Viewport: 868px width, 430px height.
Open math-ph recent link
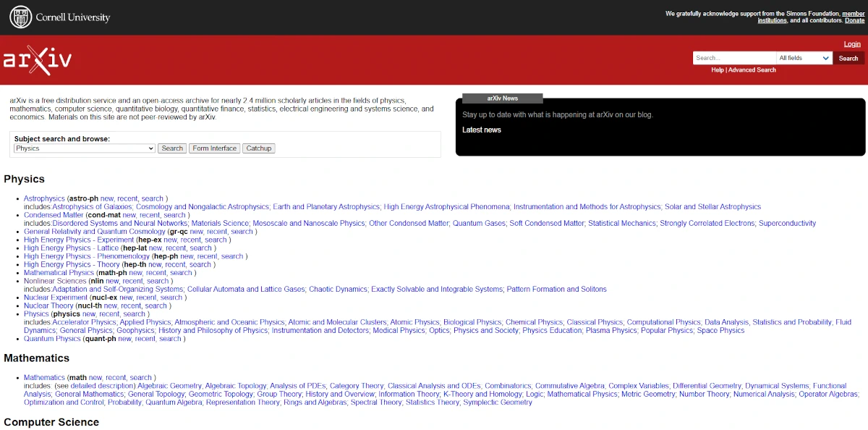click(156, 273)
